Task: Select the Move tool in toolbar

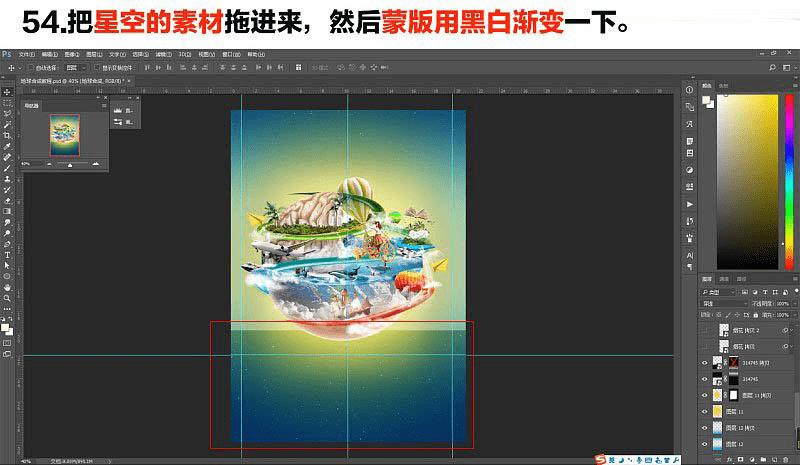Action: coord(7,92)
